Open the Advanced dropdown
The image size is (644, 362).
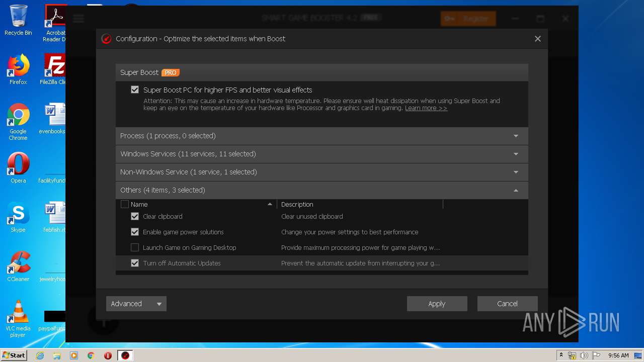(136, 304)
